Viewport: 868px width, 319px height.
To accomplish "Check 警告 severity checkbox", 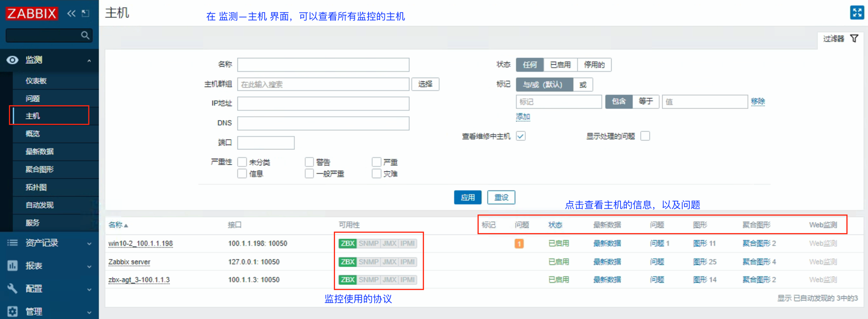I will coord(309,162).
